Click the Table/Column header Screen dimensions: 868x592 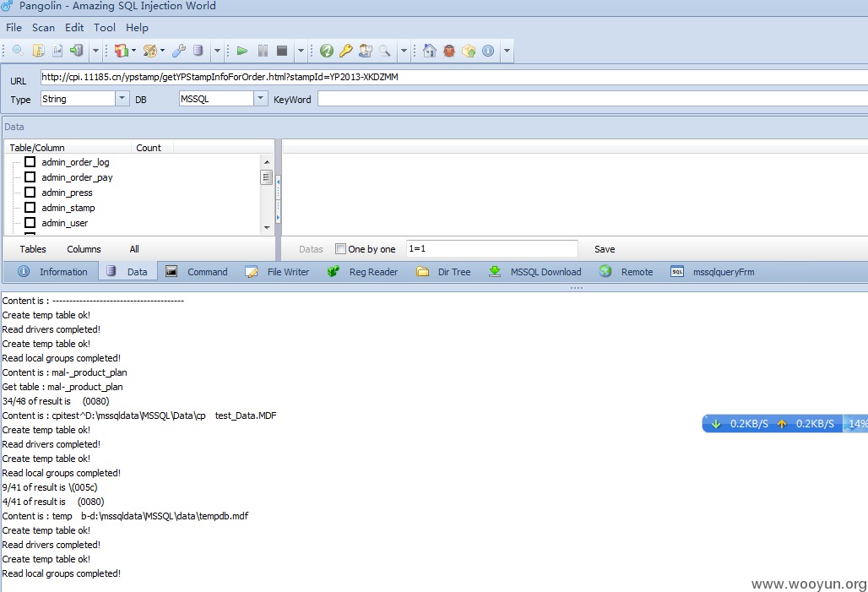pos(68,147)
